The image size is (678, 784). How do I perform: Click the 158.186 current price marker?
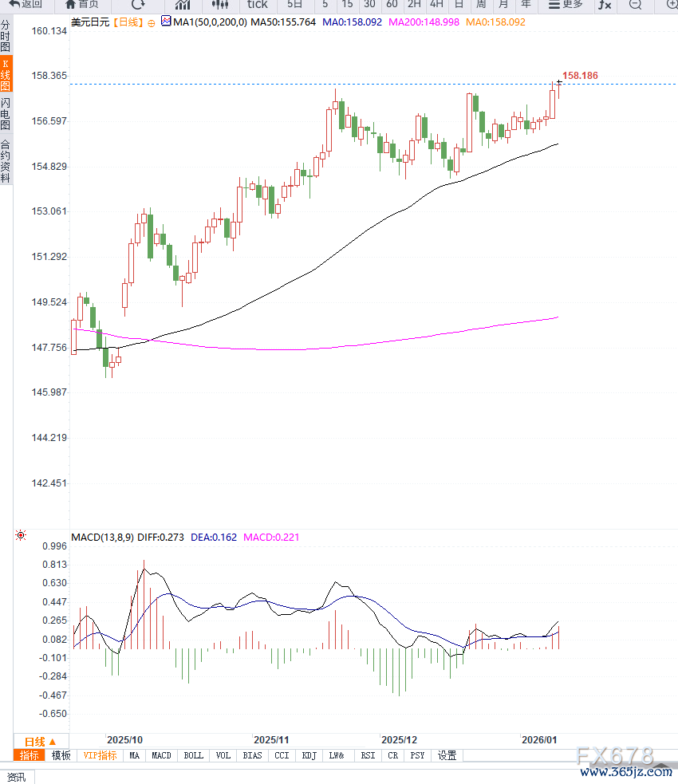click(x=580, y=76)
